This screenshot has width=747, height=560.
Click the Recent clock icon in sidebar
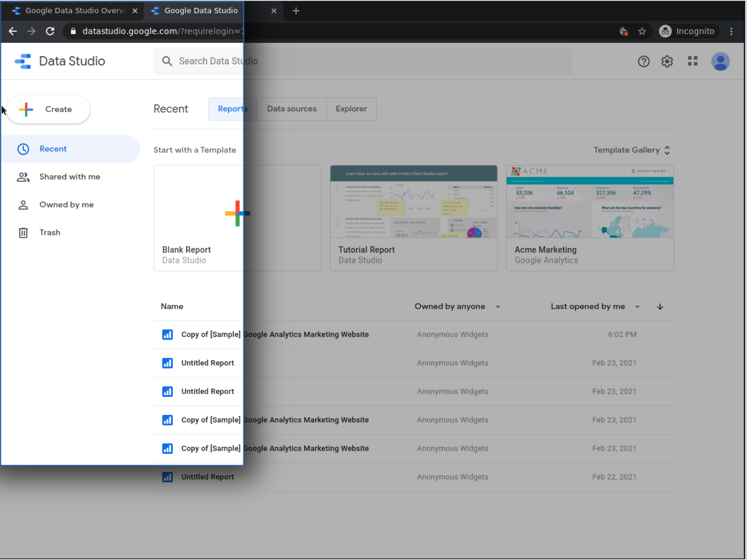click(x=23, y=149)
